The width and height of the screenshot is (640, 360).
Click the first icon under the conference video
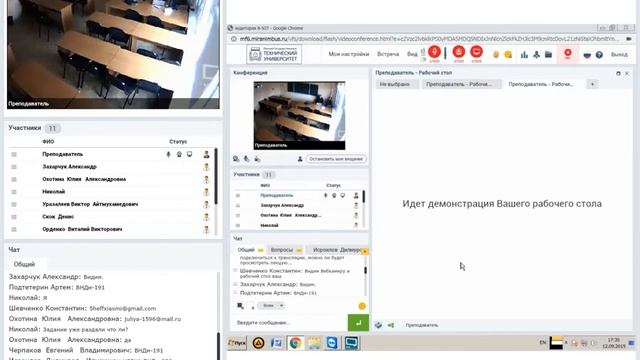coord(236,159)
